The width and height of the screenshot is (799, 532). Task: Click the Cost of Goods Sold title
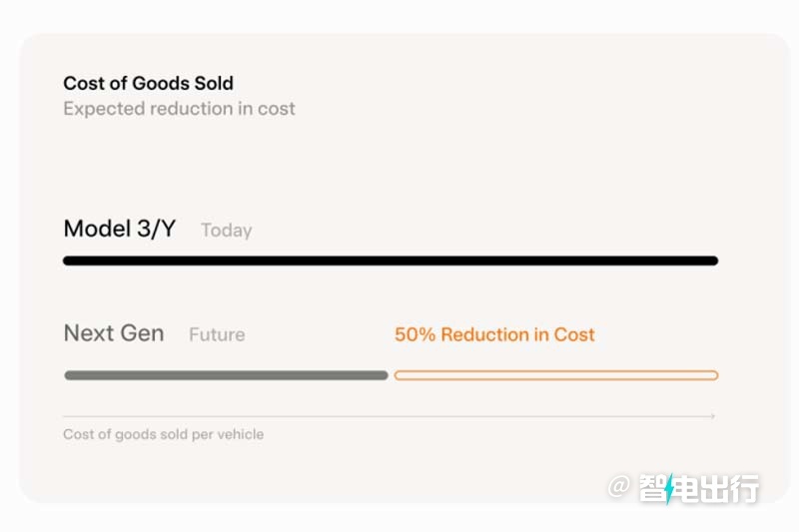tap(148, 83)
